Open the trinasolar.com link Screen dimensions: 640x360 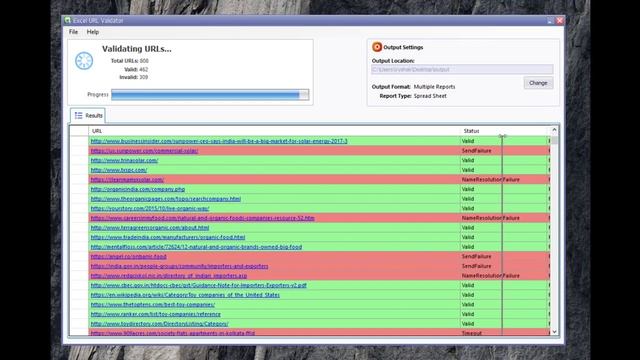pos(124,160)
